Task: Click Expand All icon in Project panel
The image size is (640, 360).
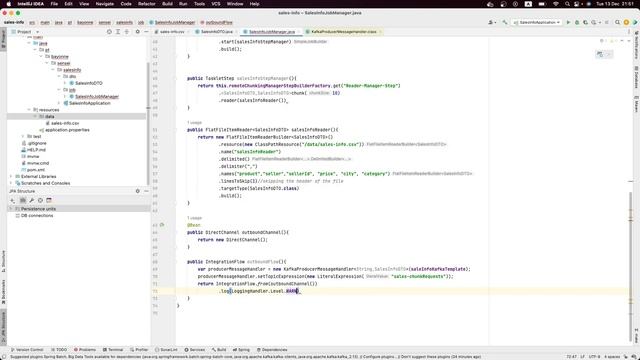Action: pos(118,31)
